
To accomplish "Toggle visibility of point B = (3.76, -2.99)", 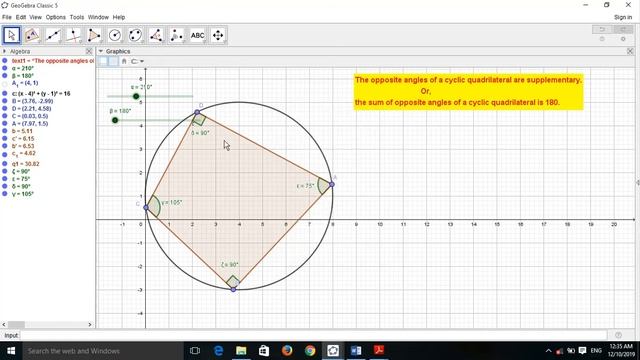I will (x=5, y=101).
